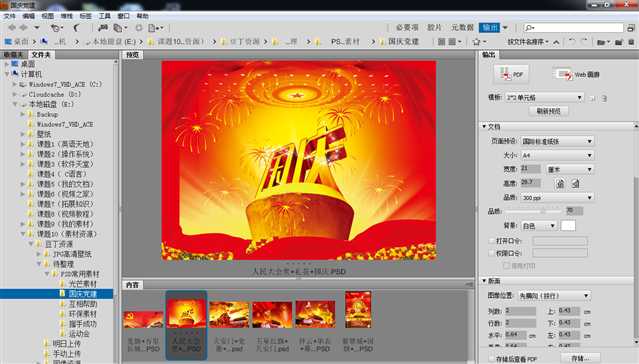
Task: Click the compact mode icon beside search
Action: pos(631,28)
